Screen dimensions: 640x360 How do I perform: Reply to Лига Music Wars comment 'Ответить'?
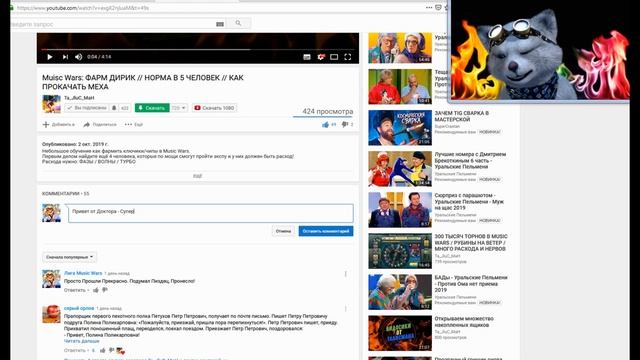[x=75, y=290]
